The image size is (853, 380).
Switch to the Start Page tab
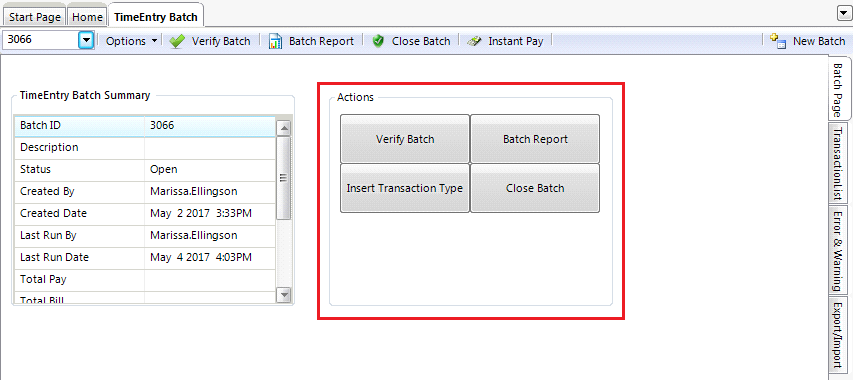coord(35,17)
